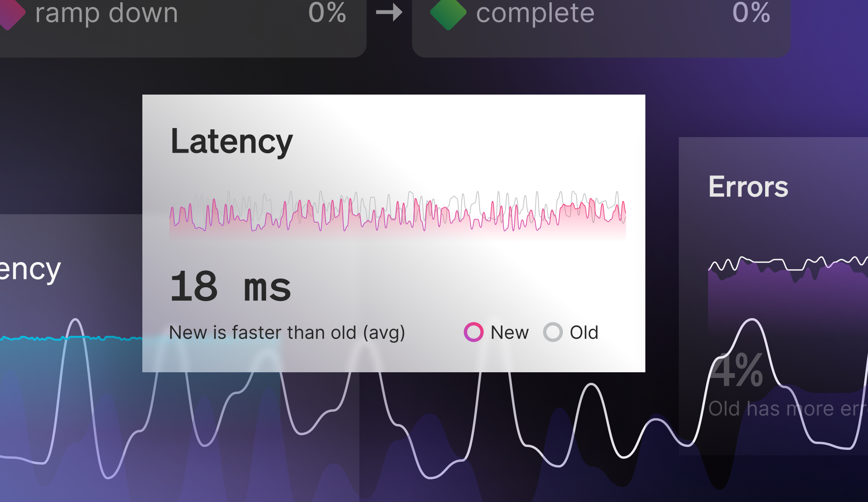Click the green diamond complete stage icon
This screenshot has width=868, height=502.
(x=448, y=13)
